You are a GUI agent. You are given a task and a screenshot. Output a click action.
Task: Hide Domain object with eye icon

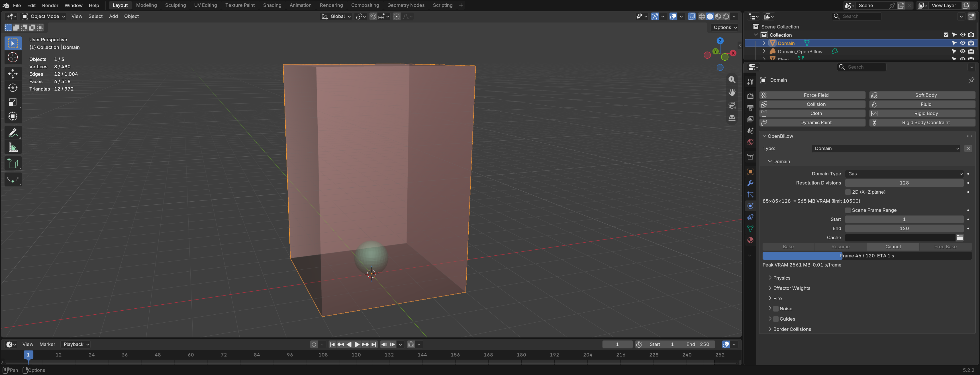coord(963,43)
